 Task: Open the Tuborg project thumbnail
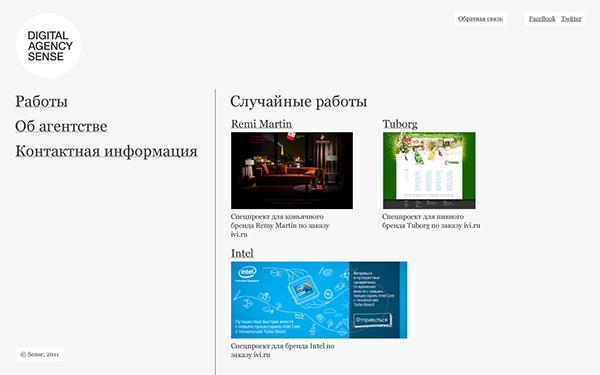click(429, 171)
